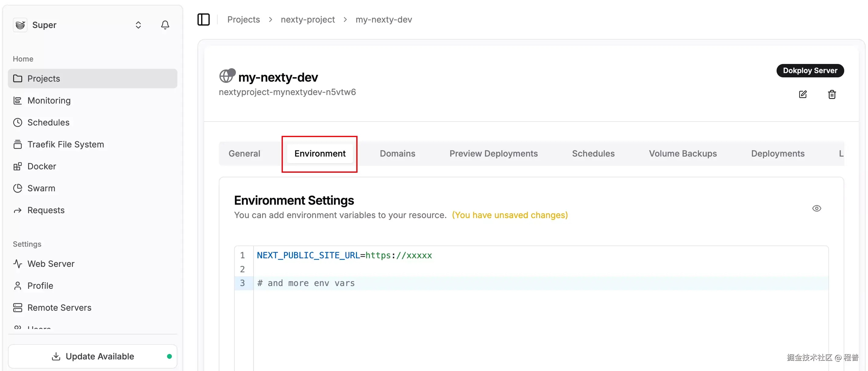This screenshot has height=371, width=868.
Task: Open the notification bell
Action: pos(165,25)
